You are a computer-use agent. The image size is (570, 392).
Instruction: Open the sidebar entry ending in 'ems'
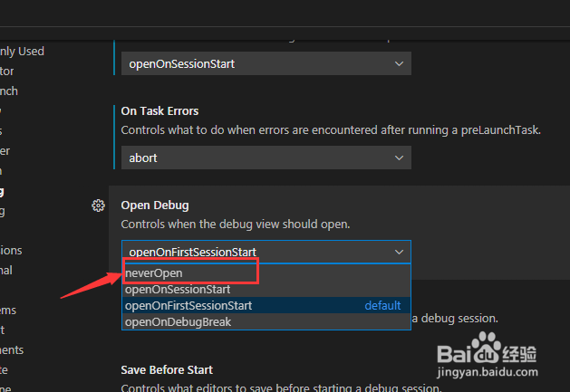point(8,311)
